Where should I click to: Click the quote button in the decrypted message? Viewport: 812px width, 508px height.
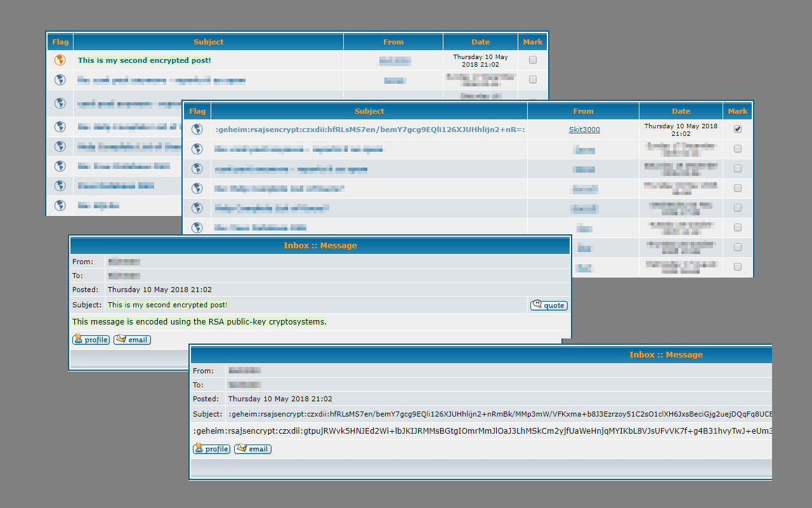[x=549, y=305]
